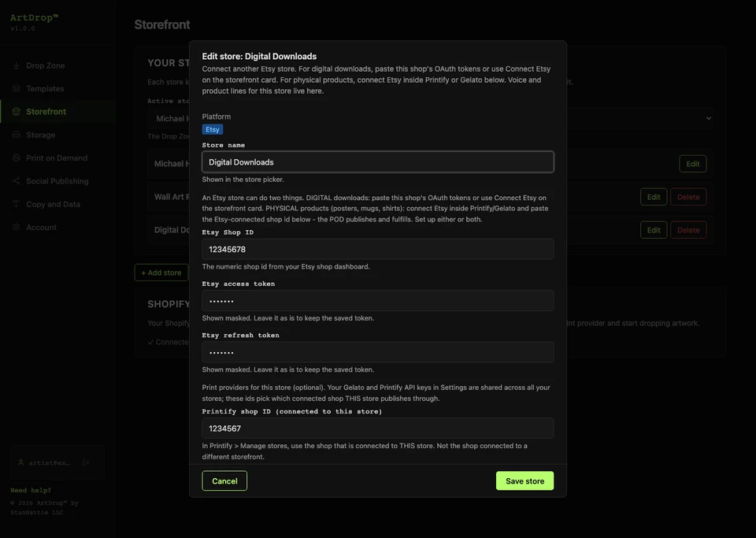Open Social Publishing section

pos(57,181)
